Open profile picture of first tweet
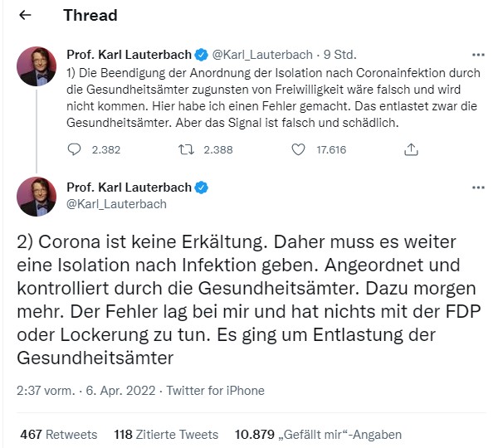Screen dimensions: 498x448 pos(37,66)
